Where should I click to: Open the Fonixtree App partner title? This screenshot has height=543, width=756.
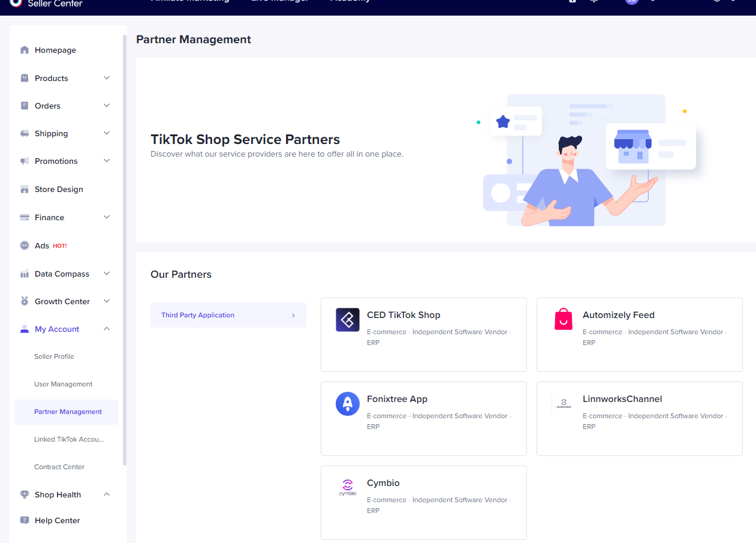pos(397,399)
